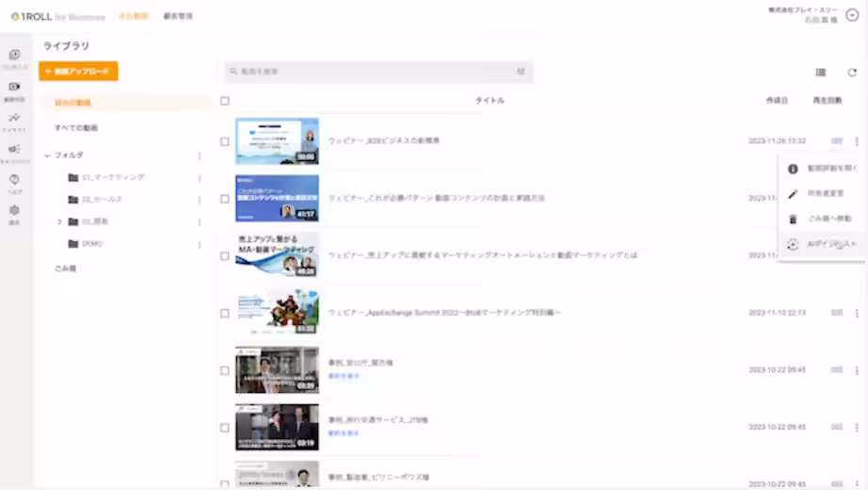Switch to the 顧客管理 top navigation tab
Screen dimensions: 868x490
click(x=178, y=16)
